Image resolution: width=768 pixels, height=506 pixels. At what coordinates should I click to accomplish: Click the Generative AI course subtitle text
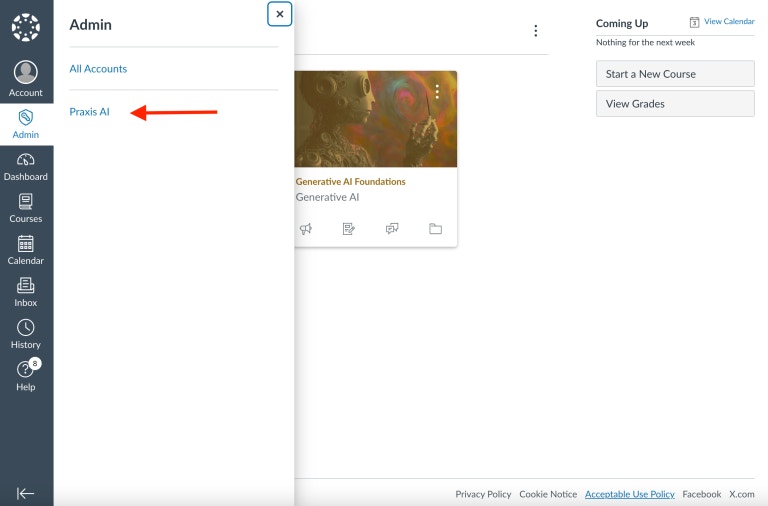(327, 197)
